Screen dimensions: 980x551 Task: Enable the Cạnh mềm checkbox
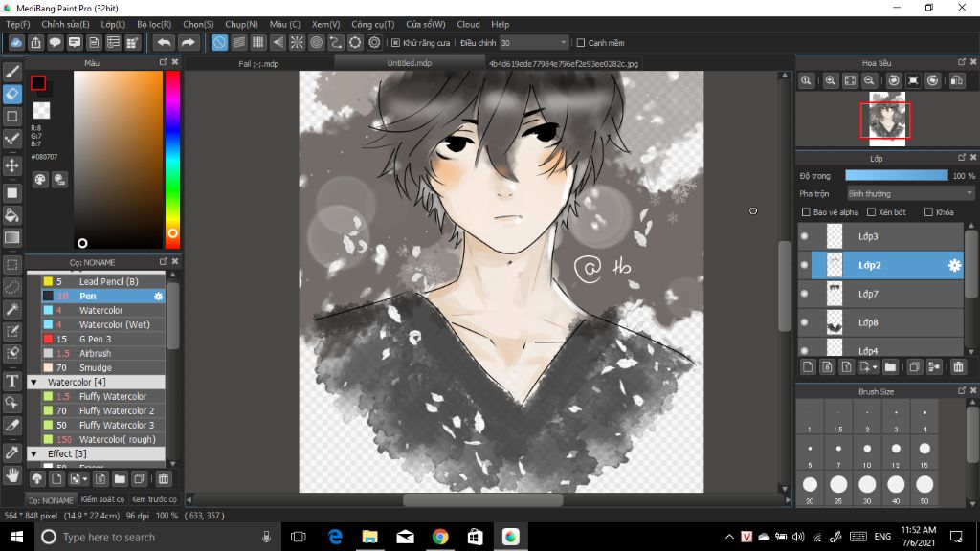coord(581,43)
